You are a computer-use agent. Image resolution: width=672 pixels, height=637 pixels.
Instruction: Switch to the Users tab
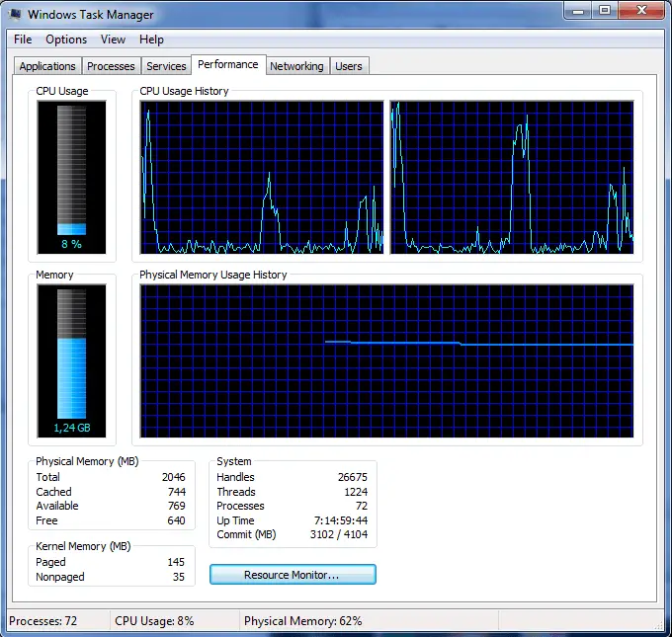[x=349, y=66]
